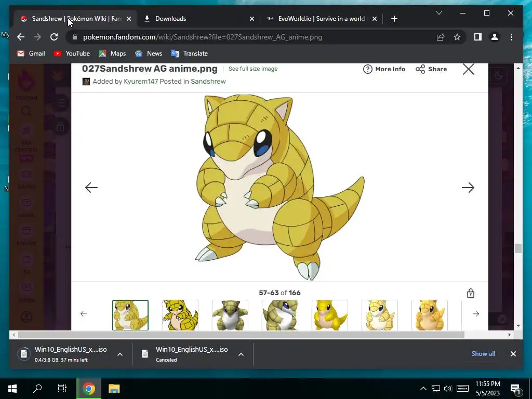The height and width of the screenshot is (399, 532).
Task: Select the first highlighted Sandshrew thumbnail
Action: click(130, 315)
